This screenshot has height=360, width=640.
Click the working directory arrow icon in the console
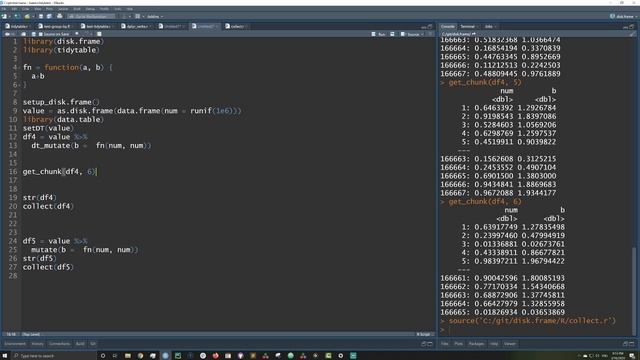pos(473,34)
